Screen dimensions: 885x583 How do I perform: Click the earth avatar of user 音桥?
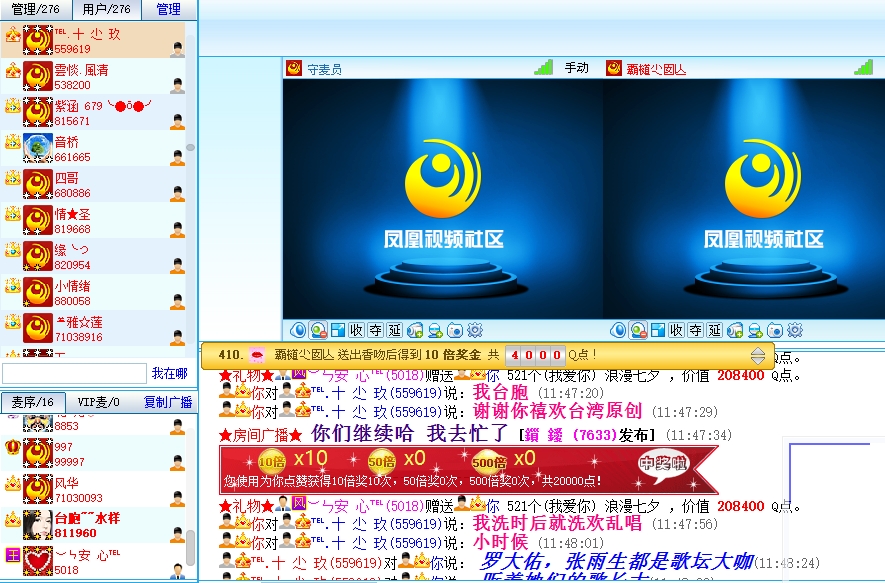pos(38,148)
